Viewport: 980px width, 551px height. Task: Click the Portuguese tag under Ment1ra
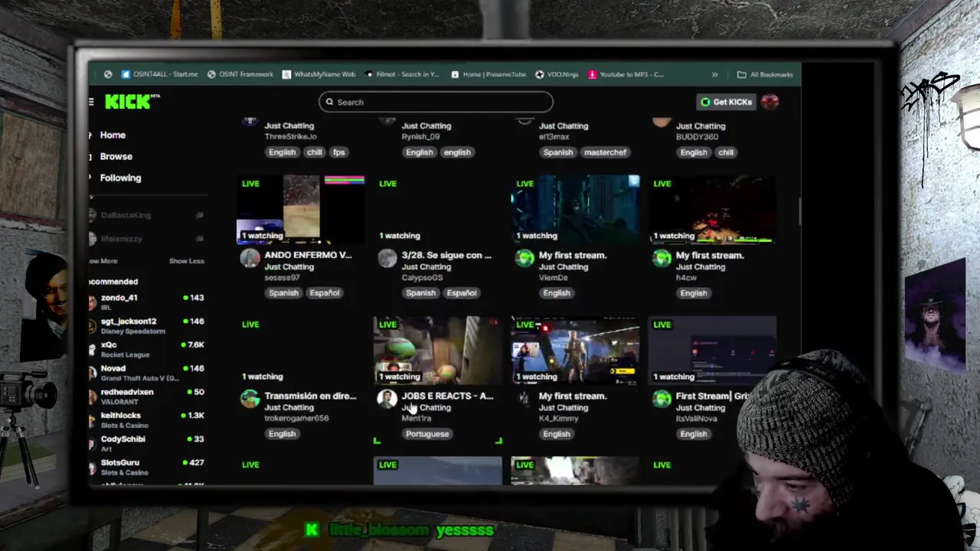[427, 434]
